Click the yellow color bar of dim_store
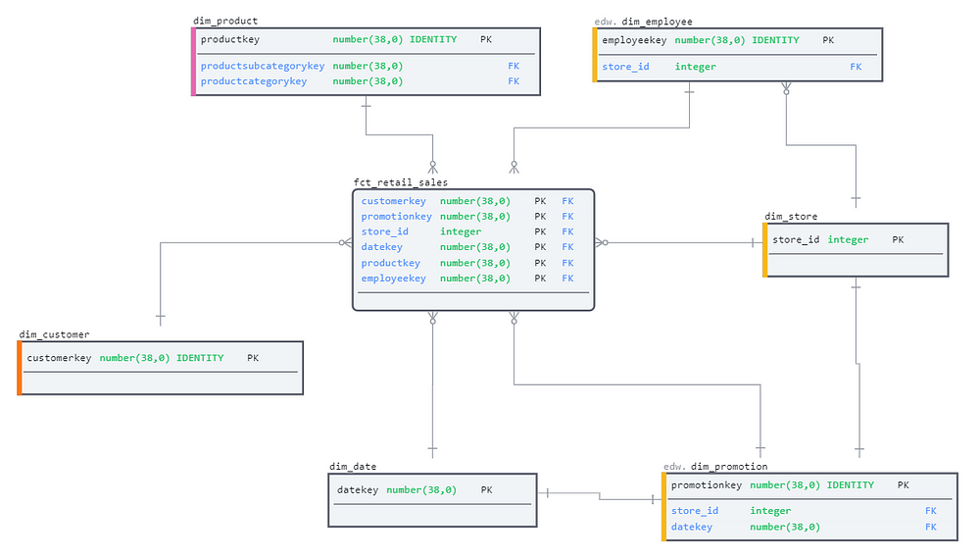 pyautogui.click(x=765, y=250)
